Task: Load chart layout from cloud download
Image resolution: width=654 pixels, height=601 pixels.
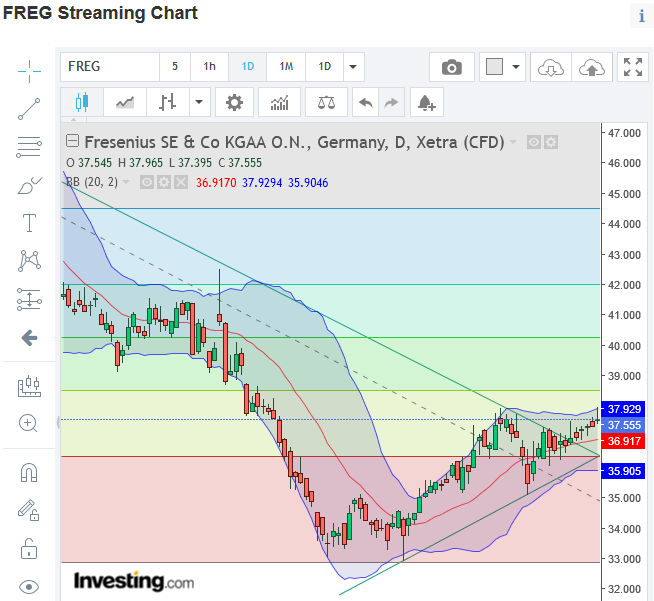Action: click(551, 67)
